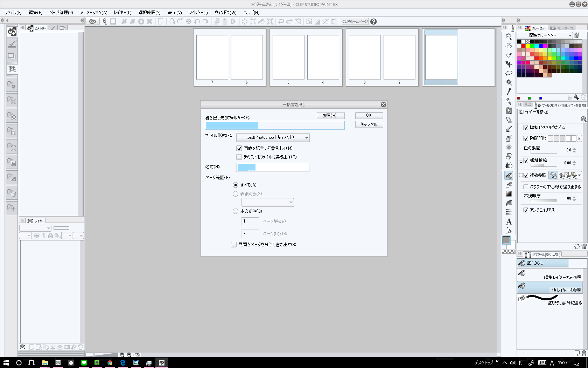588x368 pixels.
Task: Pick the red swatch in the color set
Action: [x=523, y=46]
